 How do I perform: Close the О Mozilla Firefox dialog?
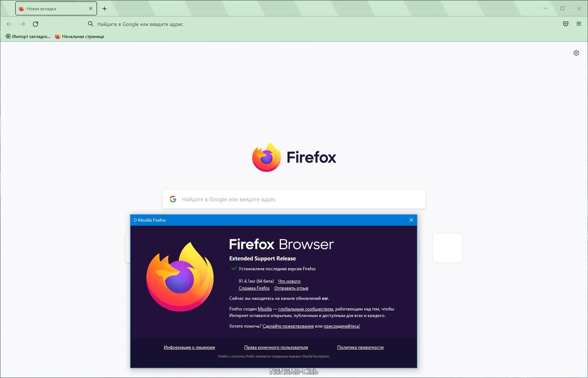coord(411,220)
